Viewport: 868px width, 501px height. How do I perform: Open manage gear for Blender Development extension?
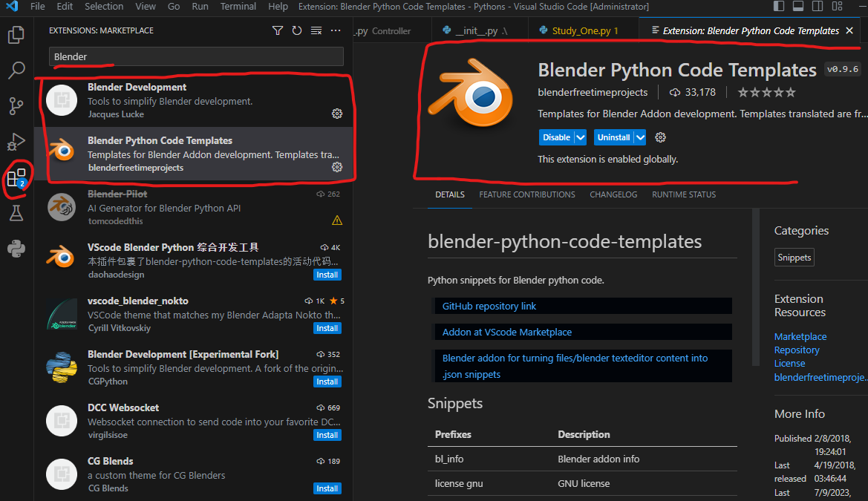336,114
